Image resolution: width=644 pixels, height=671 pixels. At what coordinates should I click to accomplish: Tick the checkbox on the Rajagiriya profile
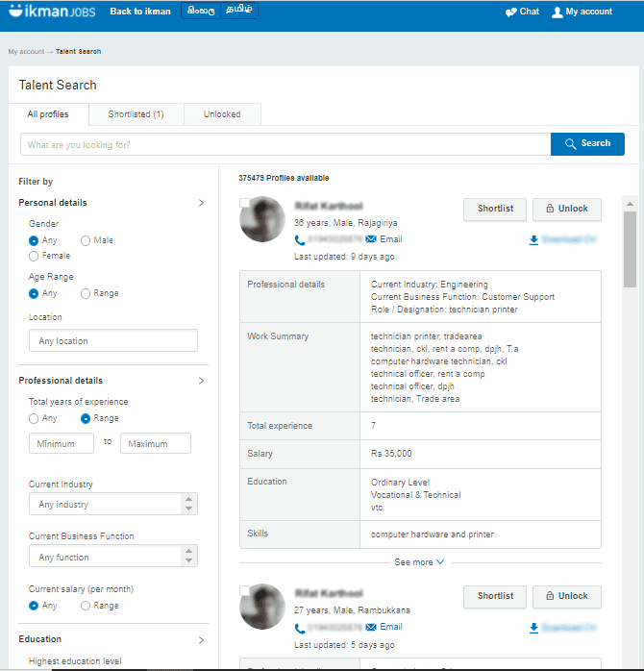coord(244,203)
